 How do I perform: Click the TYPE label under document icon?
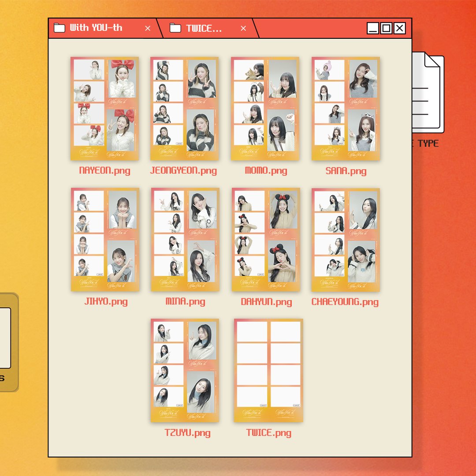click(x=428, y=143)
